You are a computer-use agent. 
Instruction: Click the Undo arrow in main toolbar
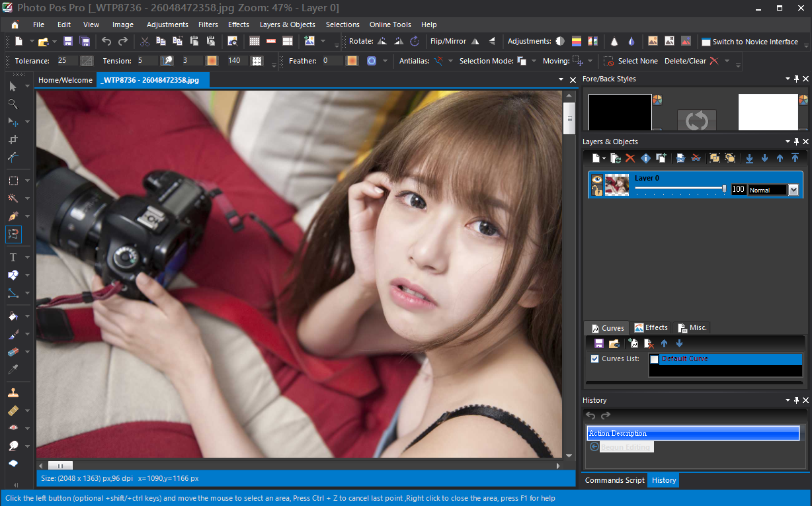click(x=106, y=41)
